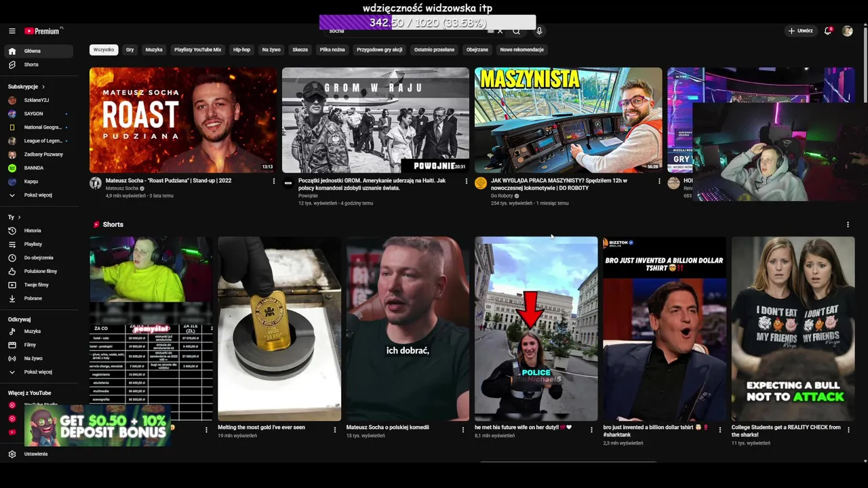Open options for Melting gold short
The height and width of the screenshot is (488, 868).
point(334,430)
